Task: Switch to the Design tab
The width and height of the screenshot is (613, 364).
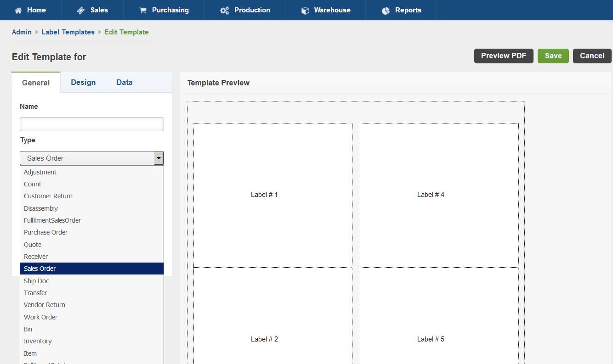Action: click(x=83, y=83)
